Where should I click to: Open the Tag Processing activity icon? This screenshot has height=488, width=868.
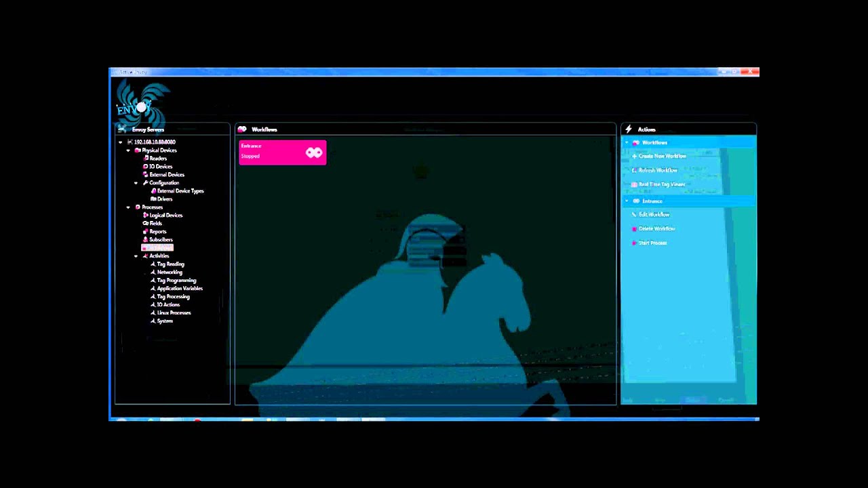tap(153, 297)
